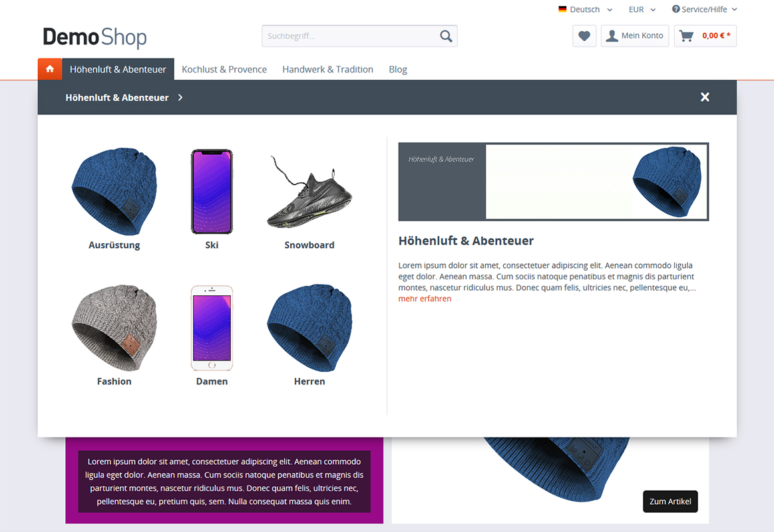Open the wishlist heart icon
The height and width of the screenshot is (532, 774).
[x=584, y=36]
